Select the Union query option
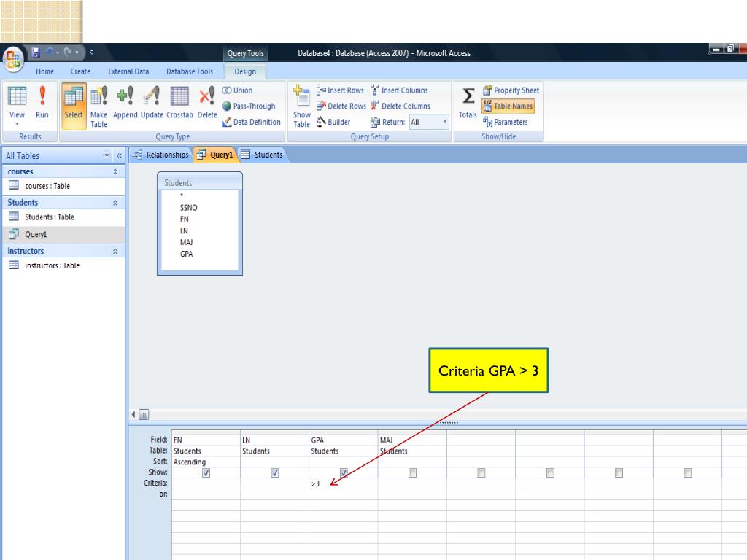This screenshot has width=747, height=560. coord(237,90)
